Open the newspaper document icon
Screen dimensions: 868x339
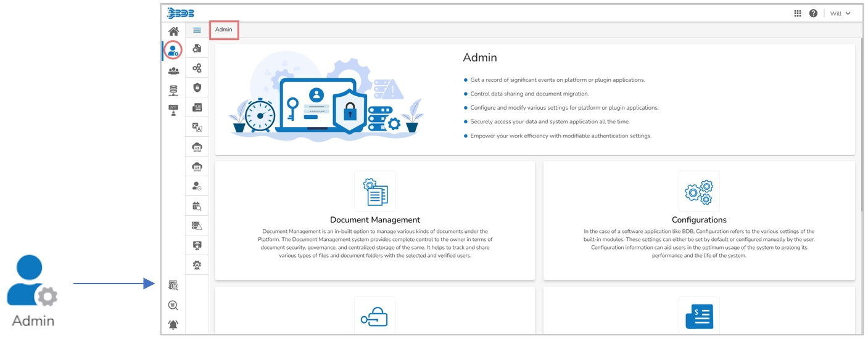click(197, 107)
